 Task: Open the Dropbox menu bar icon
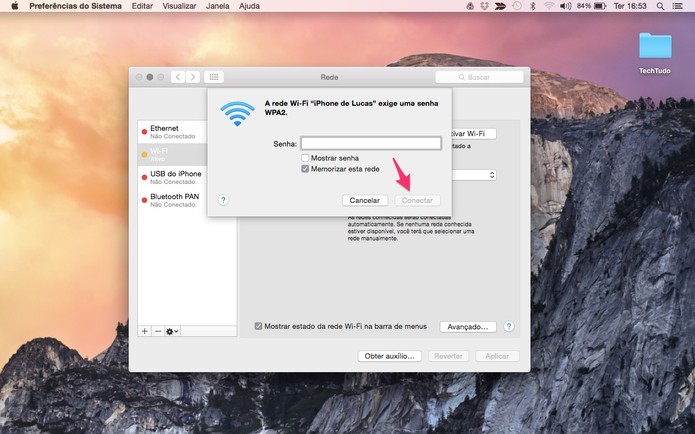coord(484,6)
